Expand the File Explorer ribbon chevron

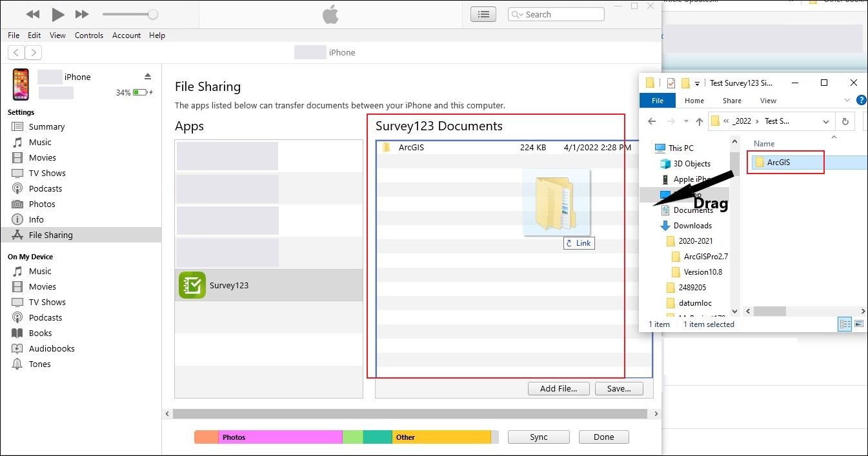[x=847, y=101]
